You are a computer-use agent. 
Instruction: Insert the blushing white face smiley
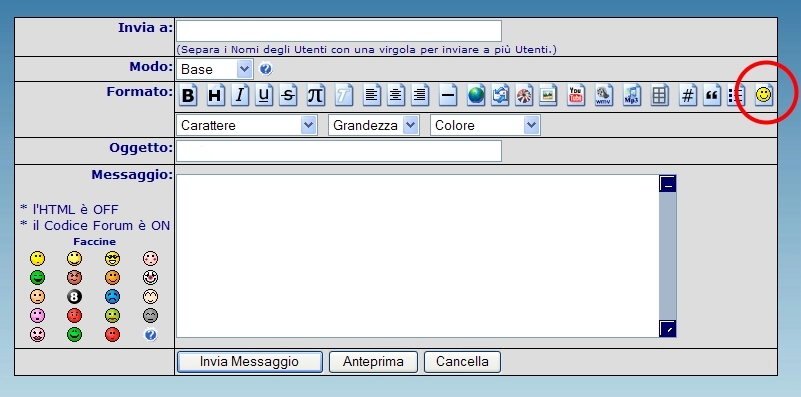[x=150, y=259]
